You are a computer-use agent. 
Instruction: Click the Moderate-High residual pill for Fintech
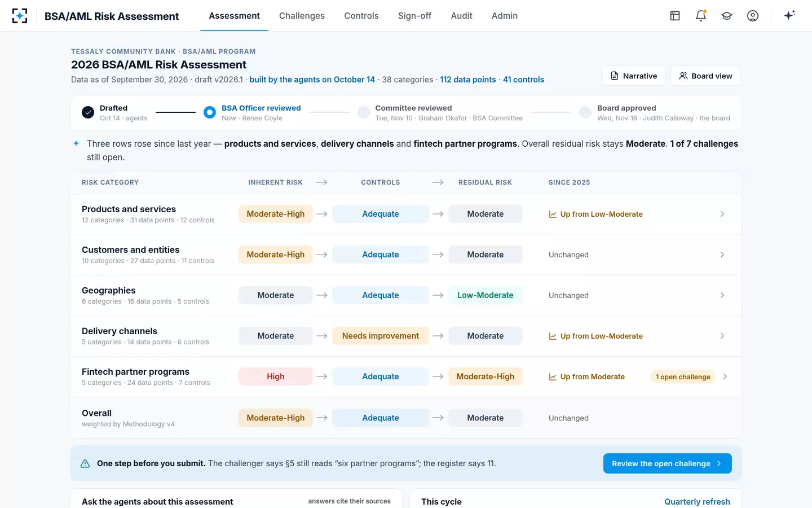tap(486, 376)
